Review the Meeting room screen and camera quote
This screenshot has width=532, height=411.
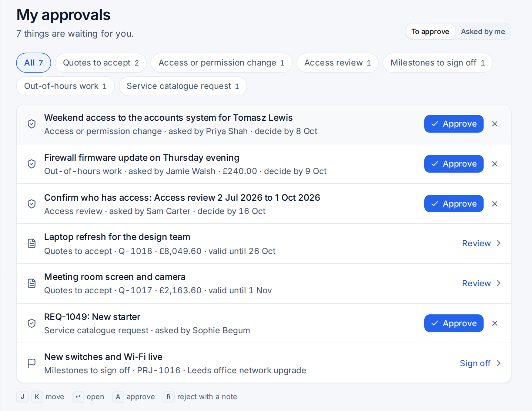click(x=481, y=283)
